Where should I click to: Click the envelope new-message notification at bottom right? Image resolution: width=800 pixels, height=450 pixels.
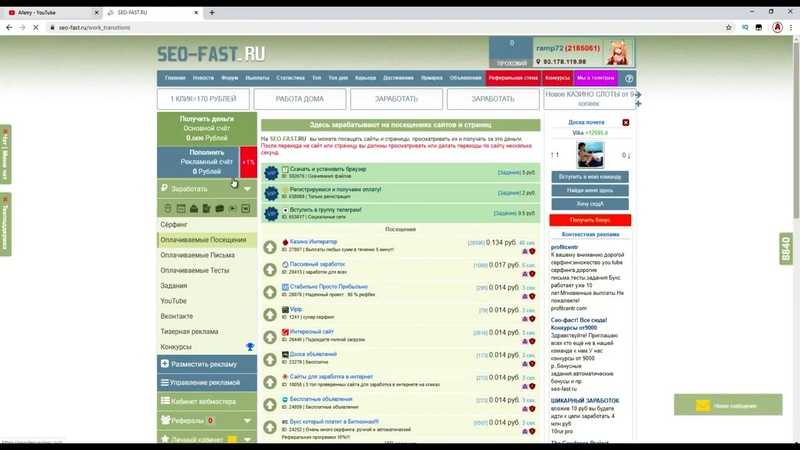728,405
